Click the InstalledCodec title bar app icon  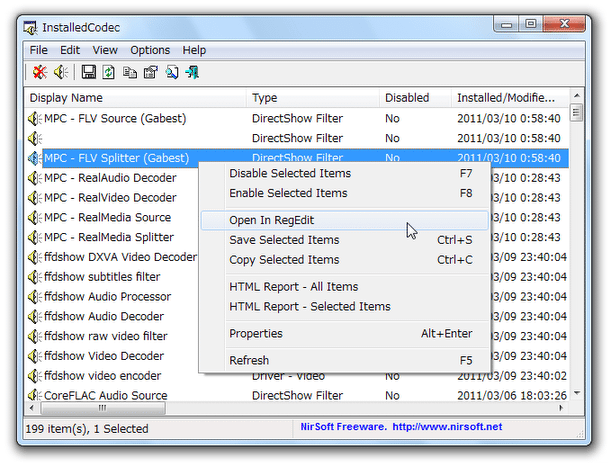click(x=30, y=28)
